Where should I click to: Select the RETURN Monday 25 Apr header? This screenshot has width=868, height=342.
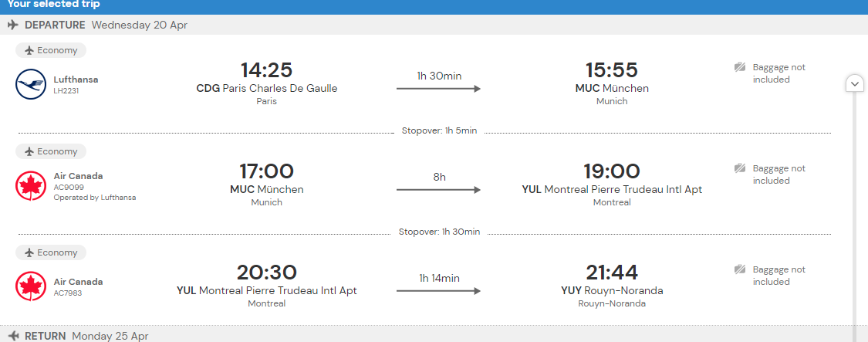click(434, 335)
